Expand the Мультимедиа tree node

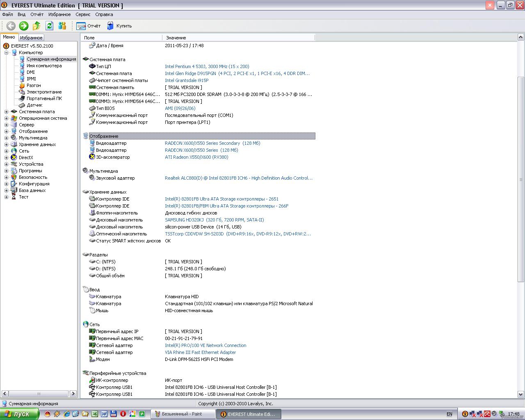click(x=6, y=138)
